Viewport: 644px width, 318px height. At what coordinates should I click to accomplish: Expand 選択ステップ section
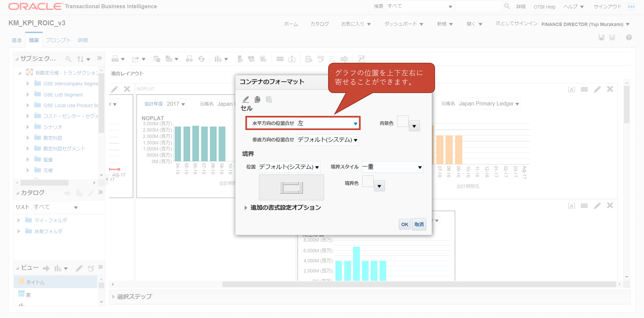click(113, 297)
